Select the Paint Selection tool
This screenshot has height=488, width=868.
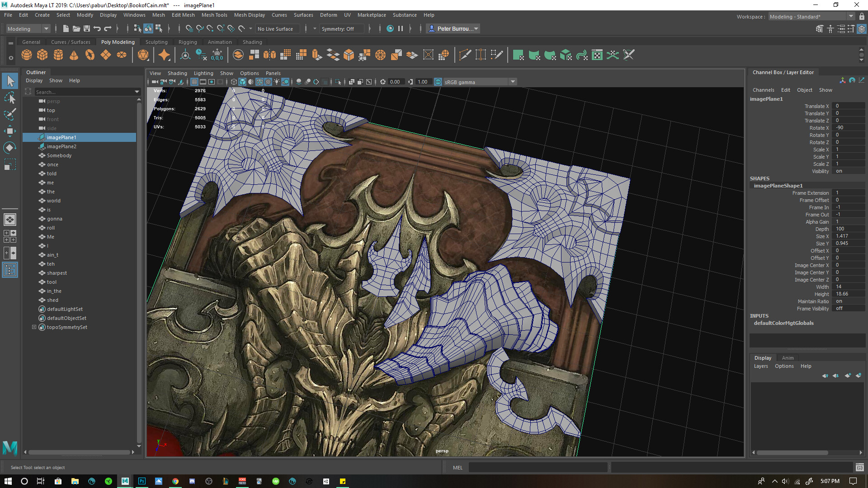coord(10,114)
